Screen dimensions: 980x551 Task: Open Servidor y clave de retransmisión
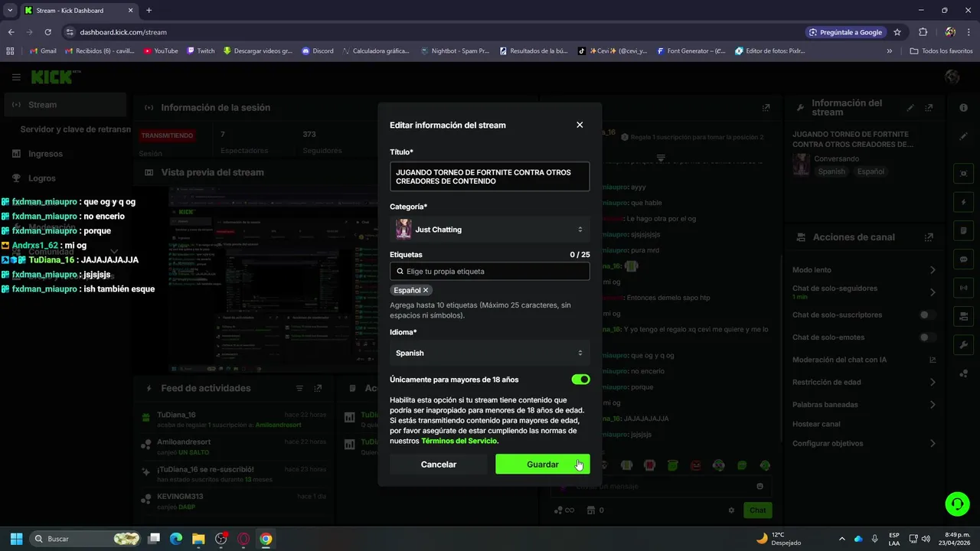point(75,129)
